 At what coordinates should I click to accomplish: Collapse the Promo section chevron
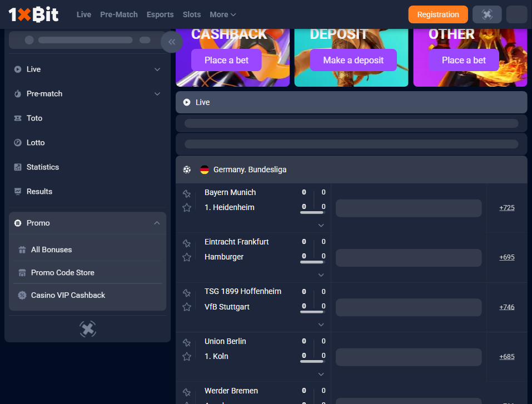pyautogui.click(x=157, y=223)
